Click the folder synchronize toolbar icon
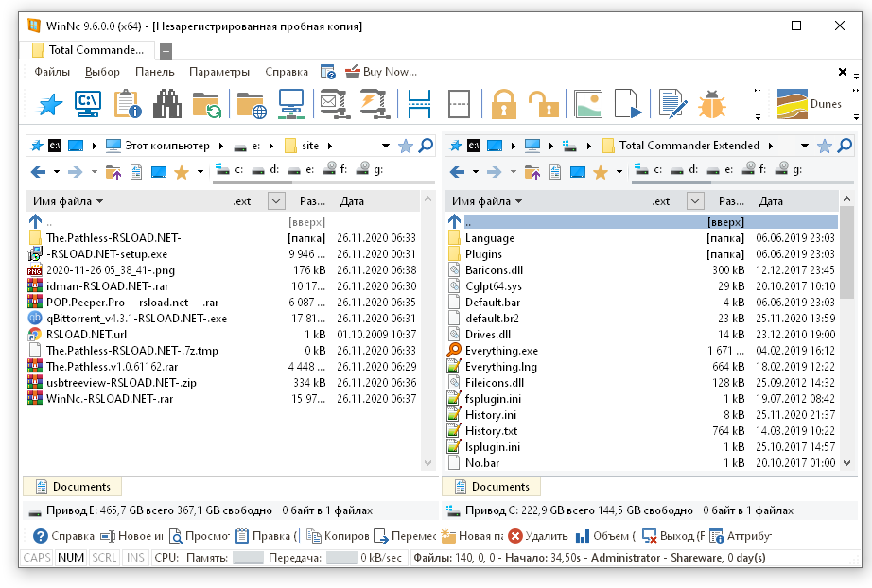 click(x=207, y=105)
